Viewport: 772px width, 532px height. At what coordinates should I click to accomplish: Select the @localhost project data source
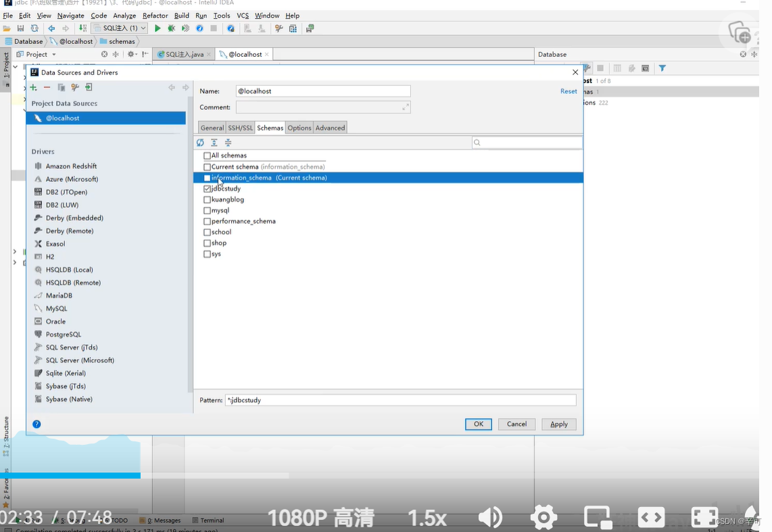point(106,118)
